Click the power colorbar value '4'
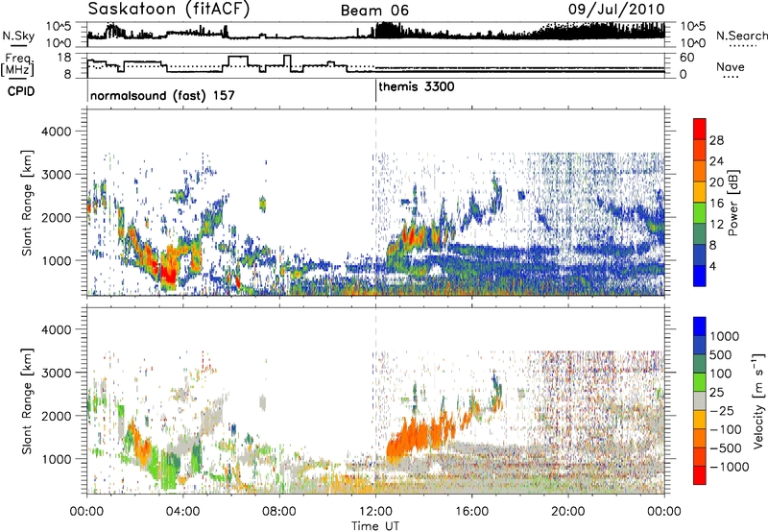Image resolution: width=768 pixels, height=532 pixels. click(x=713, y=267)
